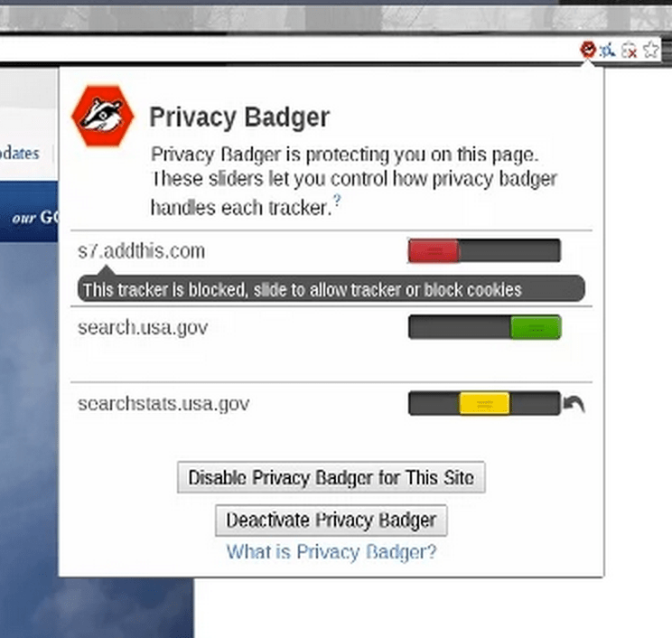This screenshot has width=672, height=638.
Task: Click the red block handle for s7.addthis.com
Action: coord(434,251)
